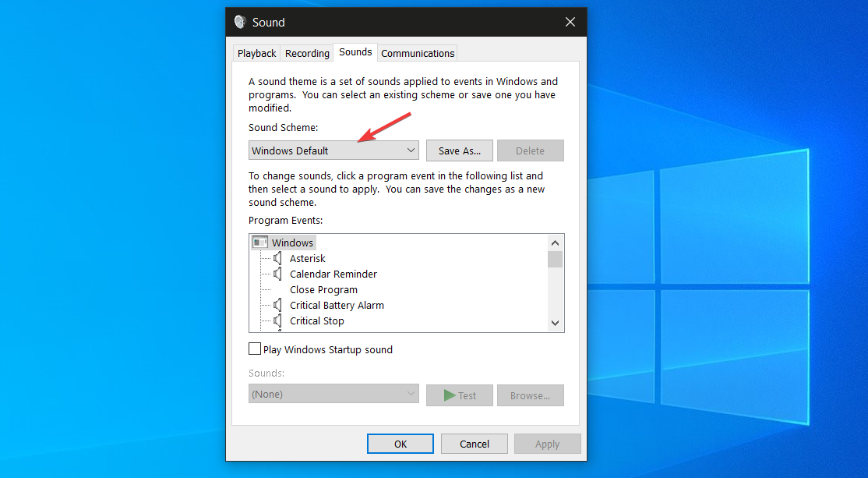Select the Sounds tab
The width and height of the screenshot is (868, 478).
(355, 52)
